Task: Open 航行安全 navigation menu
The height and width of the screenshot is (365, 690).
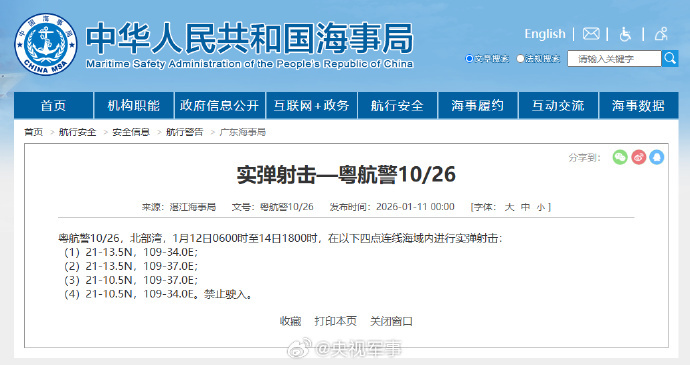Action: tap(397, 106)
